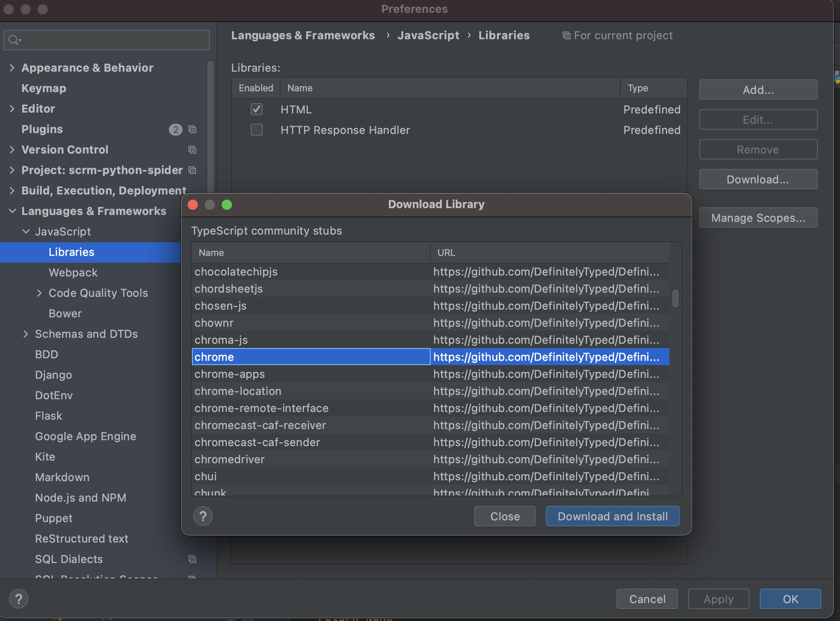The width and height of the screenshot is (840, 621).
Task: Open help in the Preferences window
Action: pos(19,599)
